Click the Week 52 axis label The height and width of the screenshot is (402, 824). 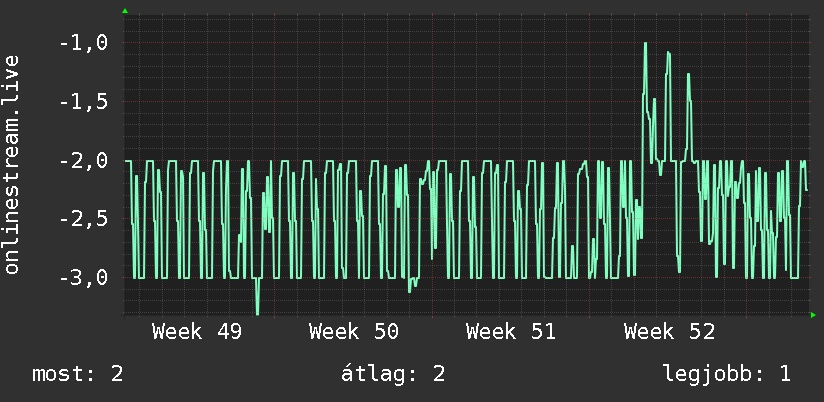pos(670,332)
